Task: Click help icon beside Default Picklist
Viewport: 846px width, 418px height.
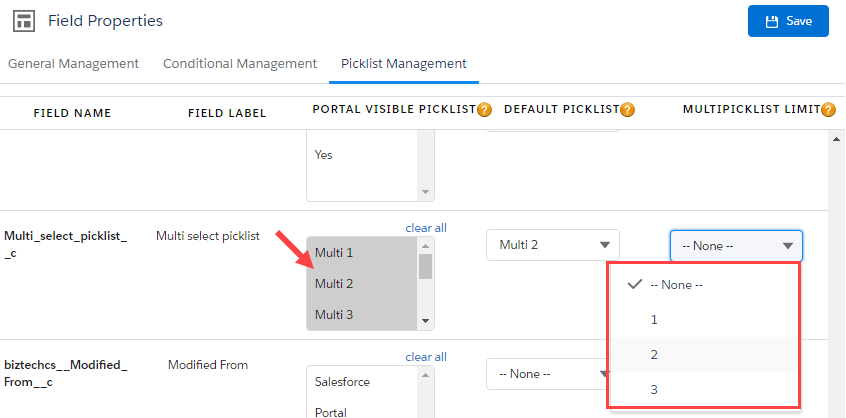Action: pyautogui.click(x=627, y=110)
